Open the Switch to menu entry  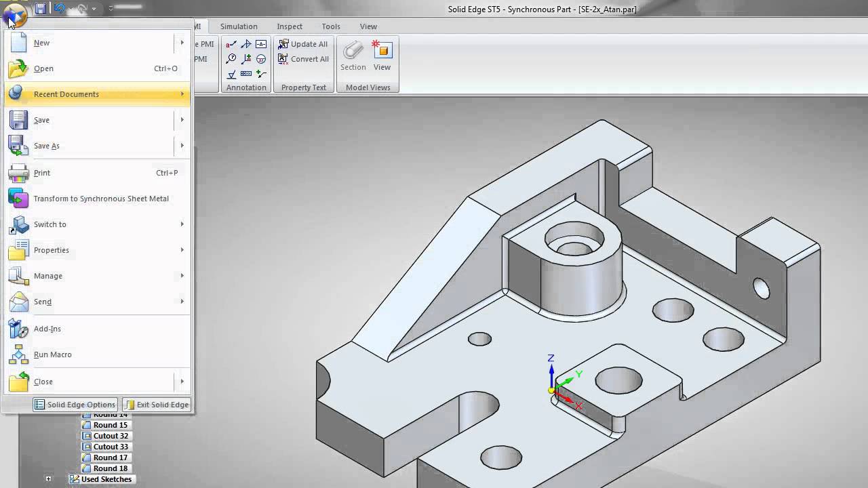click(98, 224)
